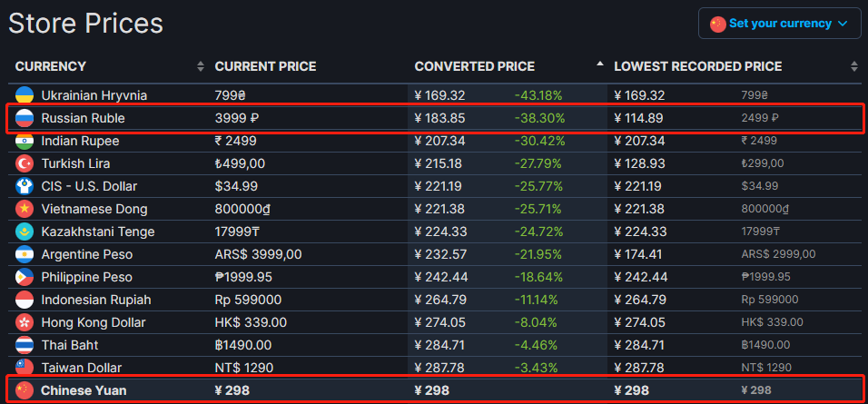Screen dimensions: 868x404
Task: Click the Russian flag icon
Action: (25, 118)
